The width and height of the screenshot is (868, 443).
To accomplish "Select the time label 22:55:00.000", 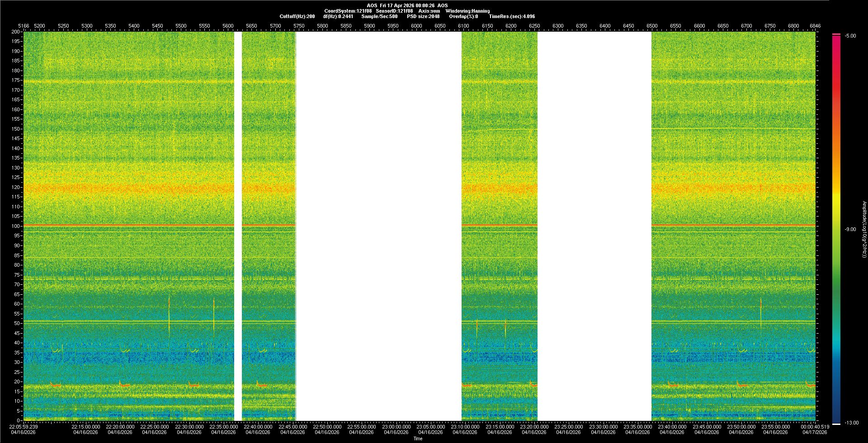I will point(362,427).
